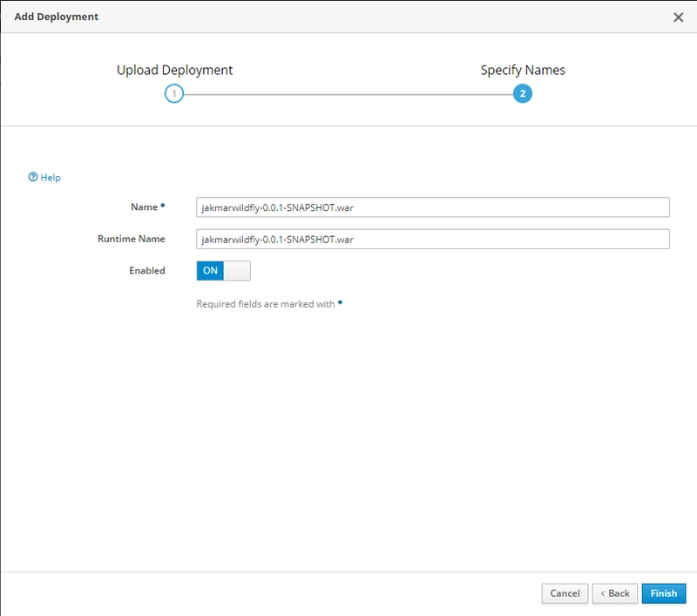Screen dimensions: 697x616
Task: Click Finish to complete deployment
Action: [664, 593]
